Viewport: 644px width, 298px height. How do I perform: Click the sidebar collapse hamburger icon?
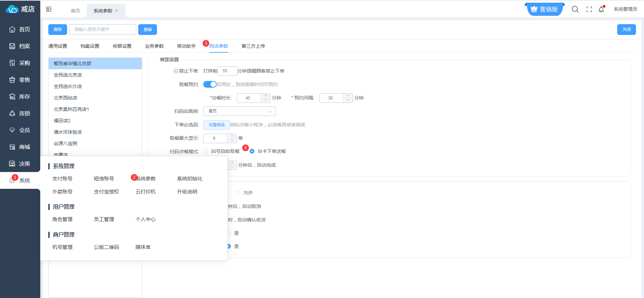(49, 9)
